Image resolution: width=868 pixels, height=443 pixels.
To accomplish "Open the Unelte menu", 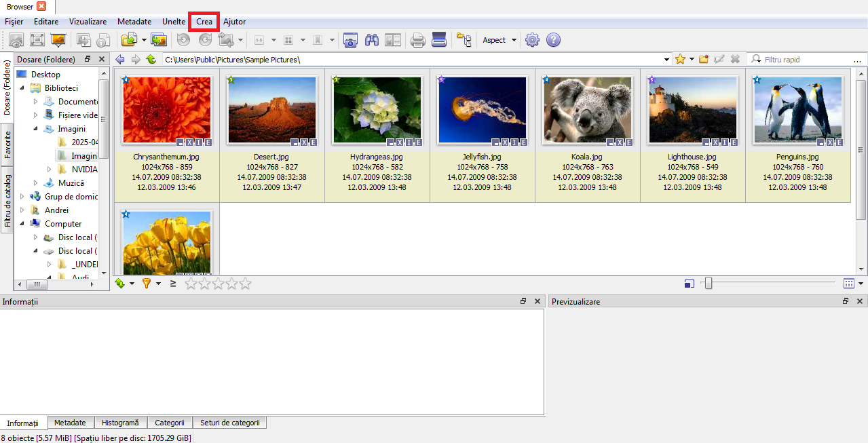I will [173, 22].
